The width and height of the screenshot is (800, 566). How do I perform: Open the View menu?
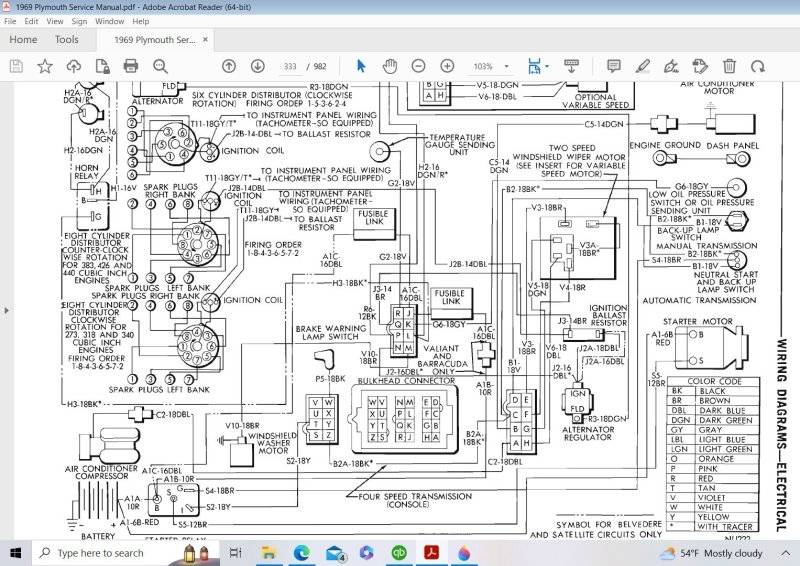55,21
